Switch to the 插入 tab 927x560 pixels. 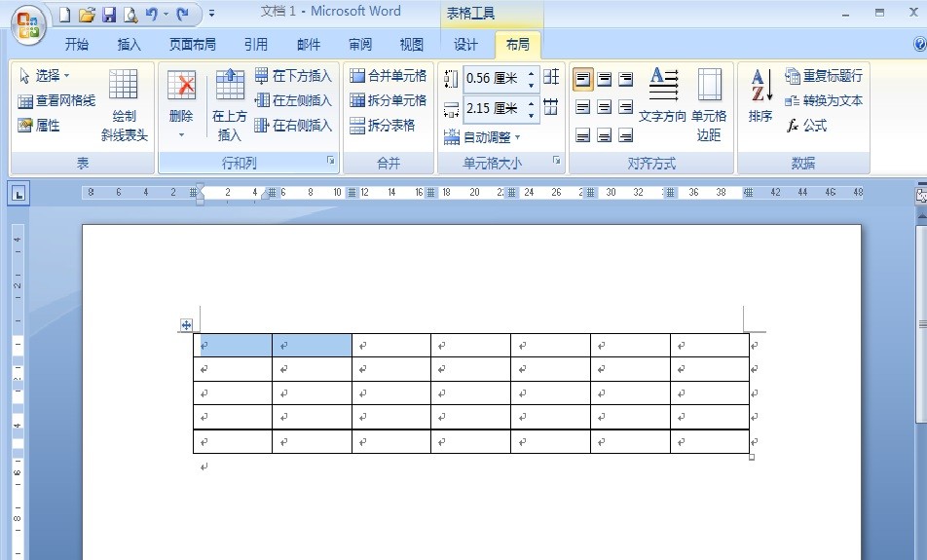tap(129, 45)
